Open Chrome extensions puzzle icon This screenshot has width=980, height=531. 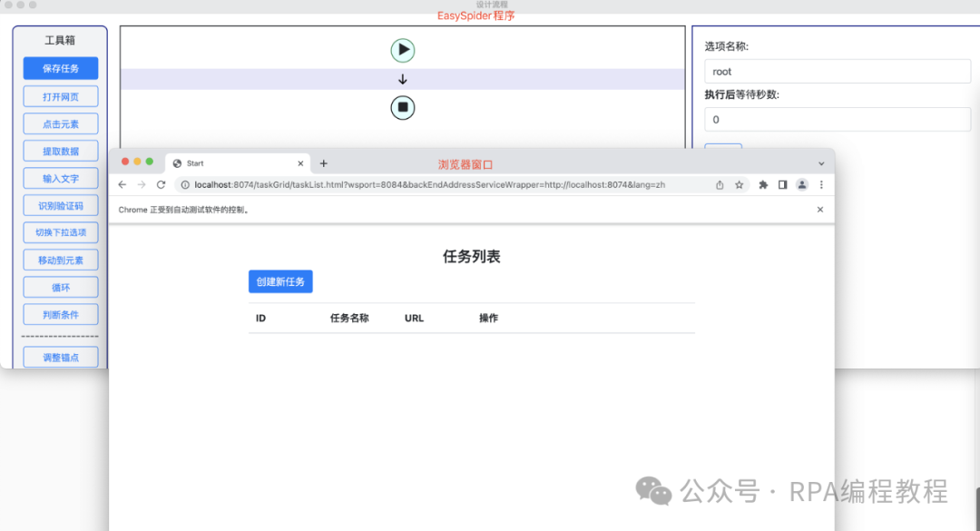pos(763,184)
